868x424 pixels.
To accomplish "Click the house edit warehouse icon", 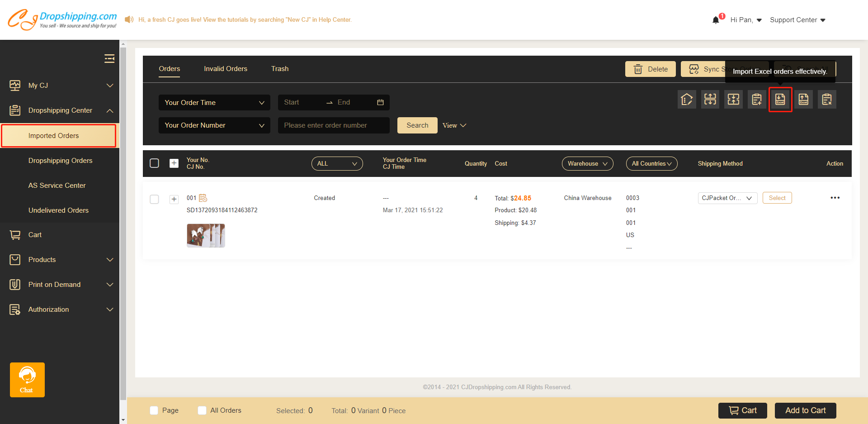I will point(687,100).
